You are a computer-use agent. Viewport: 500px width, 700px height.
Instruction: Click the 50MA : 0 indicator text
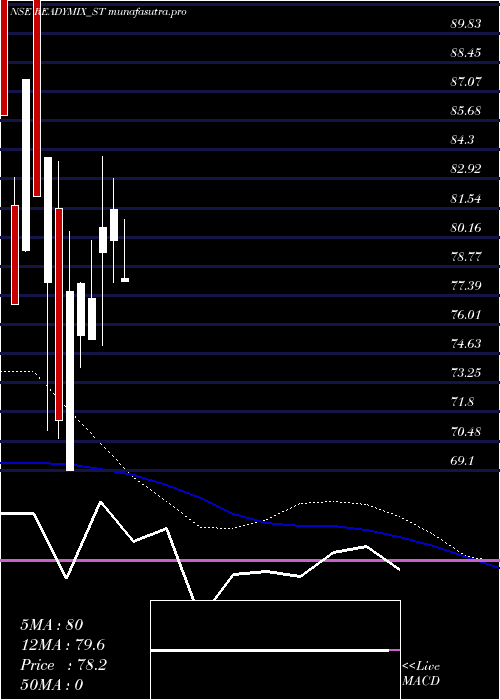(52, 685)
